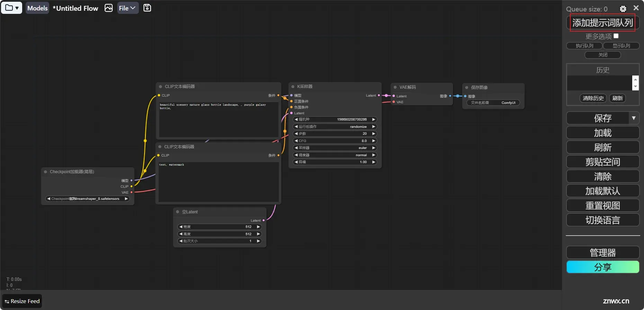Image resolution: width=644 pixels, height=310 pixels.
Task: Click the CLIP input port of lower encoder
Action: coord(159,155)
